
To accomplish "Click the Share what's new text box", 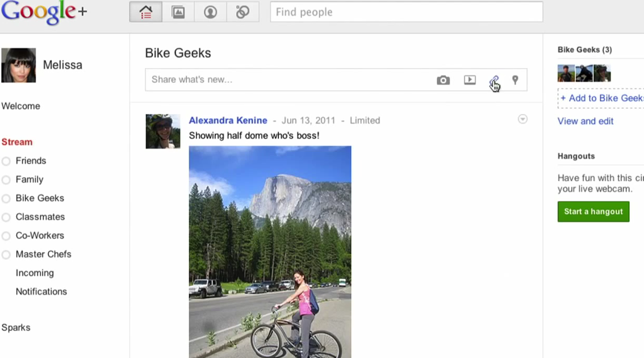I will (288, 80).
